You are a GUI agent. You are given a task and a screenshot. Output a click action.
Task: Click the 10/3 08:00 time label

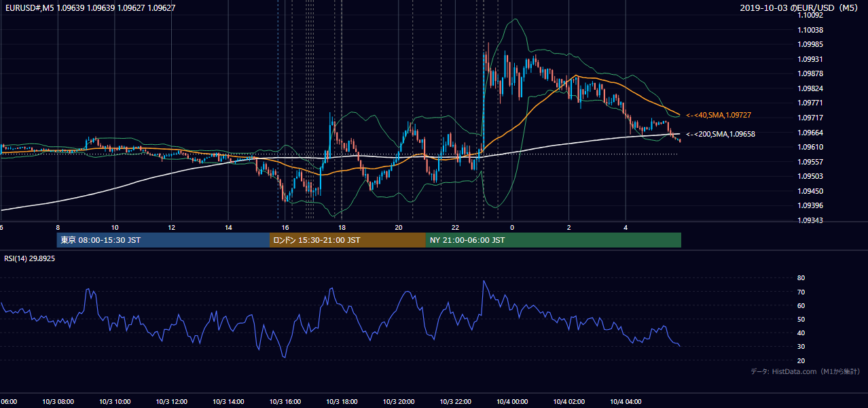(57, 402)
